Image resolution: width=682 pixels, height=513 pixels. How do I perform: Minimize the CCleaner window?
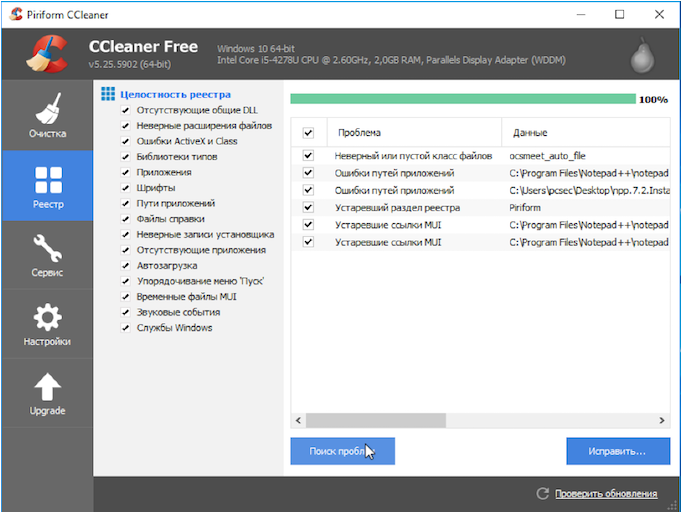(x=581, y=14)
